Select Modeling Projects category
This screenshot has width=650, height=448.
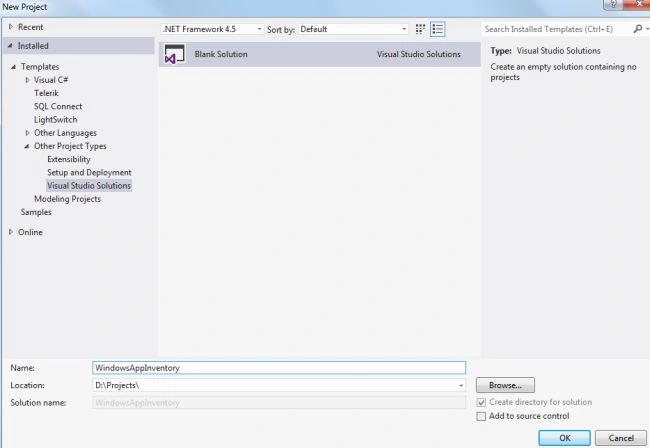tap(68, 199)
